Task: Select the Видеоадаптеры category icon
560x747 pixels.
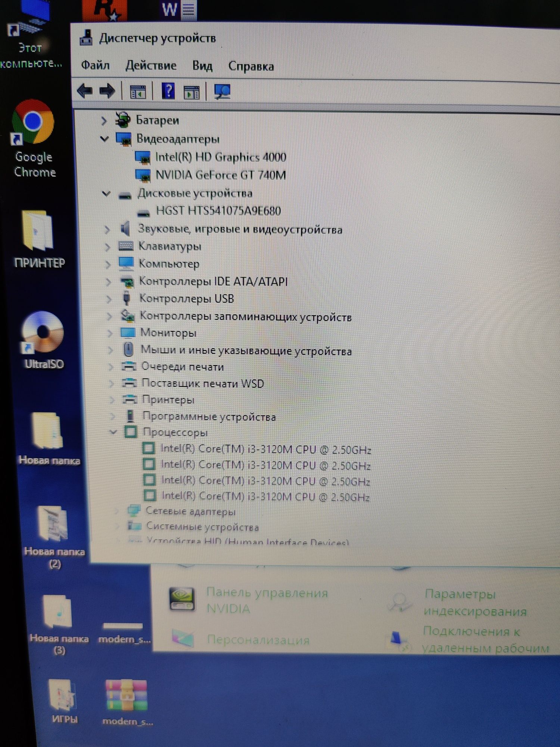Action: coord(124,139)
